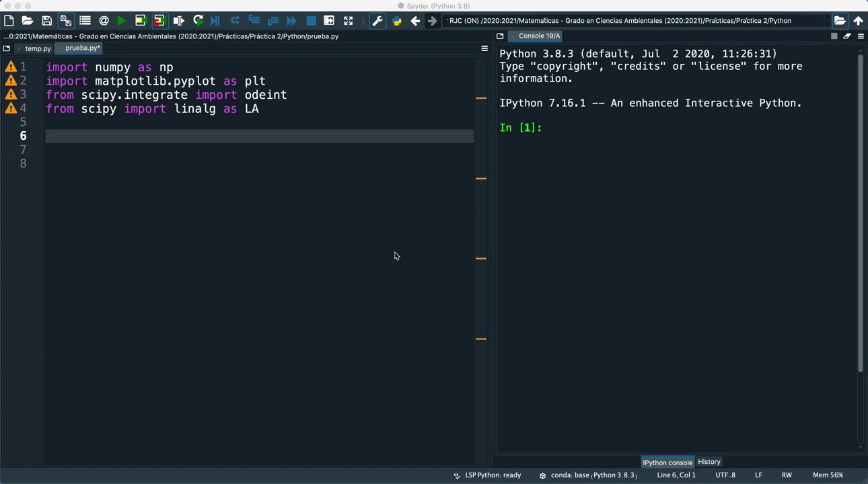Continue execution until next breakpoint
868x484 pixels.
[291, 21]
